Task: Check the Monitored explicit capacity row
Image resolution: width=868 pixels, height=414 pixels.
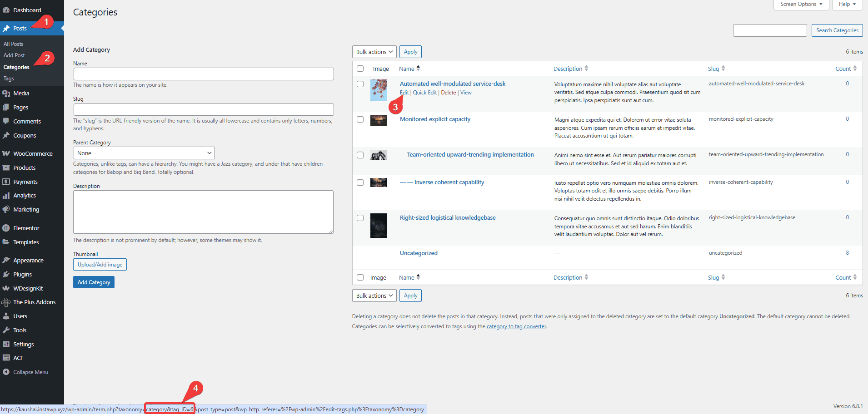Action: 360,119
